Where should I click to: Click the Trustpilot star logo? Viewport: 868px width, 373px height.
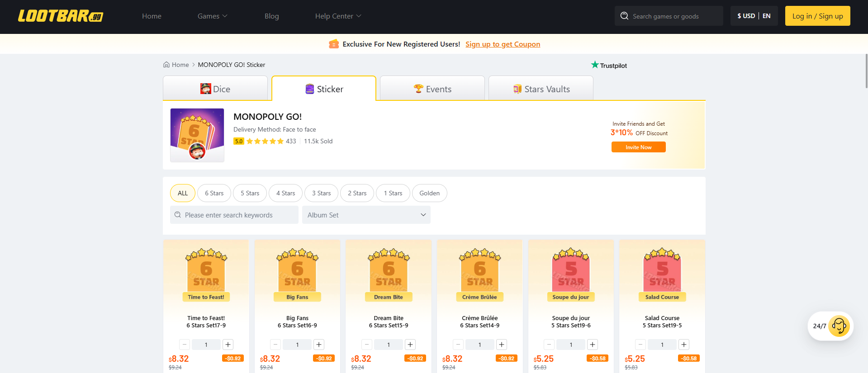pos(595,65)
